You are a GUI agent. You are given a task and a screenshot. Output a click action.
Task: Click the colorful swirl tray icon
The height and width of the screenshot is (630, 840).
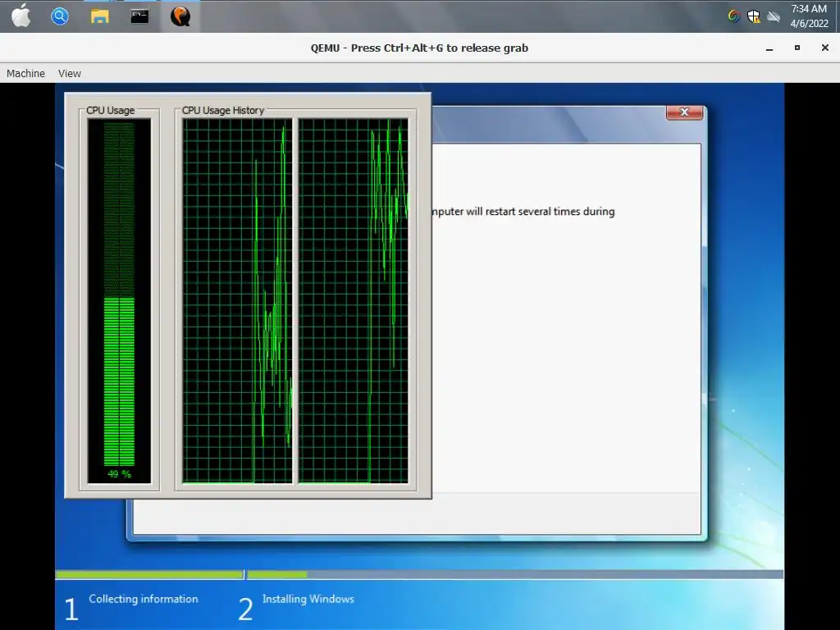(734, 16)
